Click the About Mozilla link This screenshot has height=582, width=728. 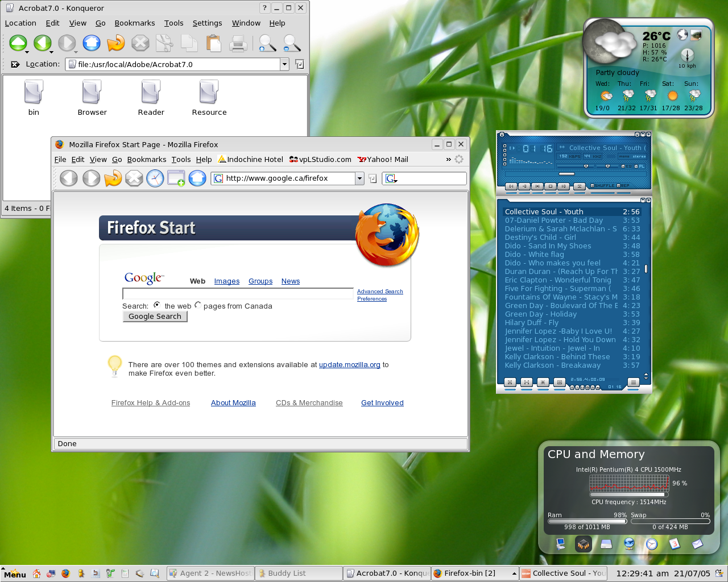(x=233, y=403)
